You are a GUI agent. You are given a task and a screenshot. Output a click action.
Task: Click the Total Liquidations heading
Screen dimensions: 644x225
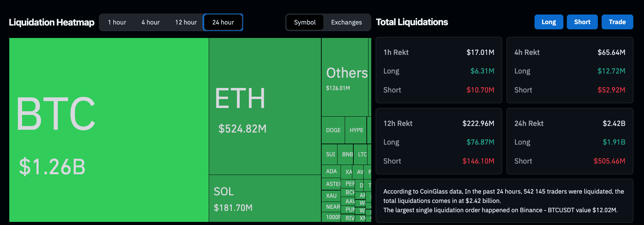coord(412,22)
